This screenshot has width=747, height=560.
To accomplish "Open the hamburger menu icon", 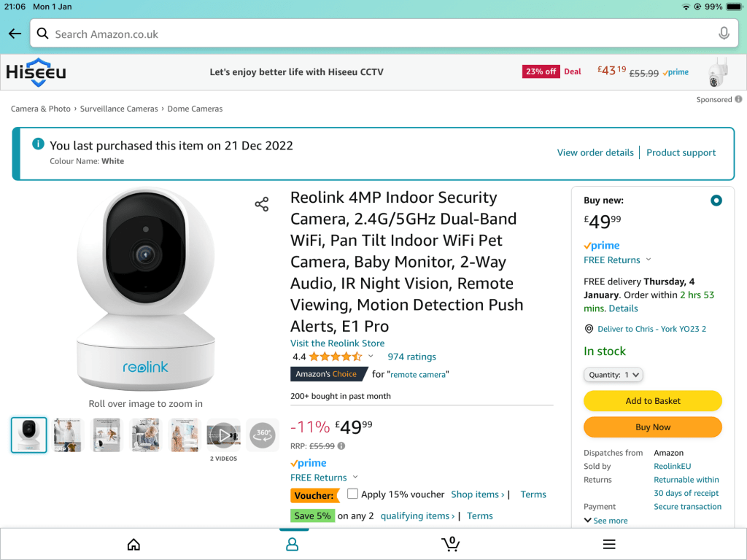I will (609, 544).
